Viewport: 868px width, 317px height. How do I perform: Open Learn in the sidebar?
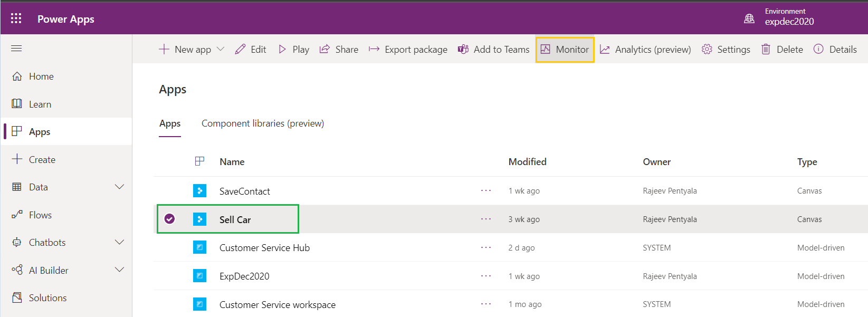tap(66, 104)
